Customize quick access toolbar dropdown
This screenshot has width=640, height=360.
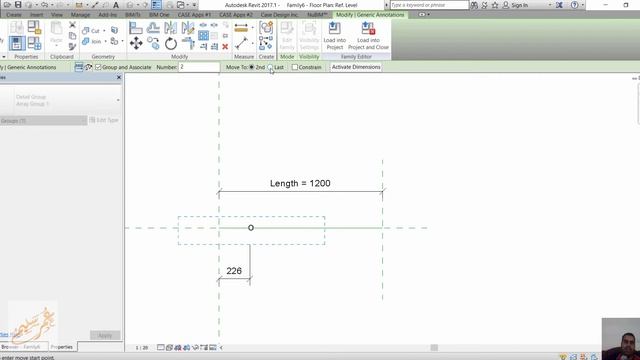[194, 5]
